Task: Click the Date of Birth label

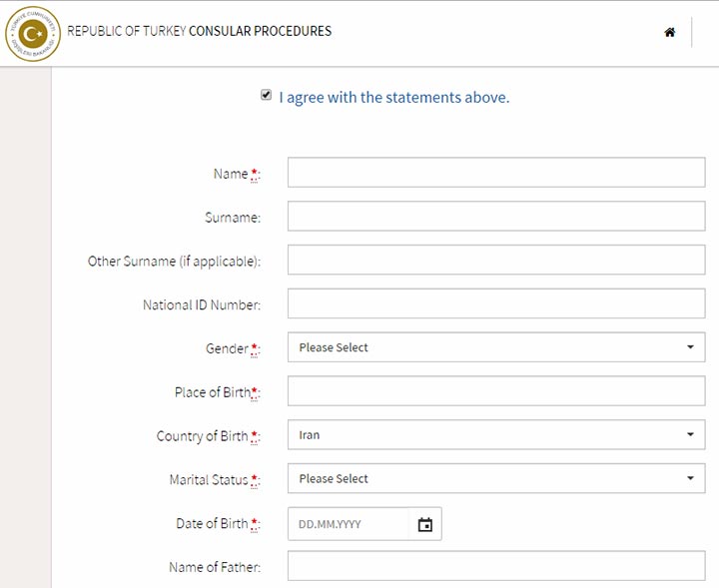Action: (212, 523)
